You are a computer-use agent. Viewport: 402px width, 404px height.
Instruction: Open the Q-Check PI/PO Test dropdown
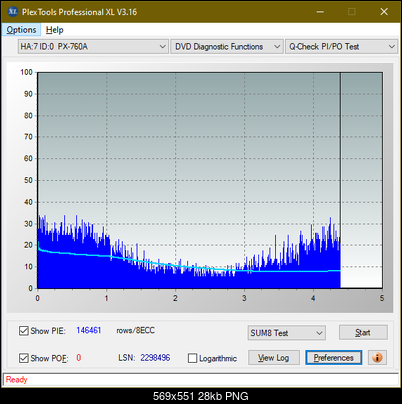click(x=341, y=47)
